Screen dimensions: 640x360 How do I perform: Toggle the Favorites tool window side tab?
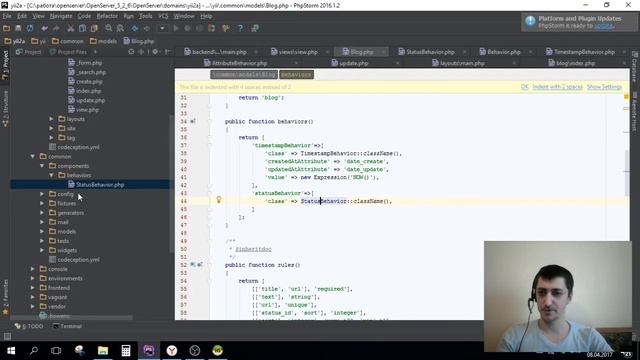[5, 297]
